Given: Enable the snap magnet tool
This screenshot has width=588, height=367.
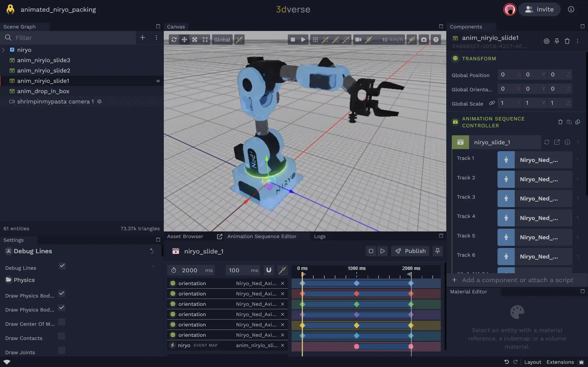Looking at the screenshot, I should [239, 39].
